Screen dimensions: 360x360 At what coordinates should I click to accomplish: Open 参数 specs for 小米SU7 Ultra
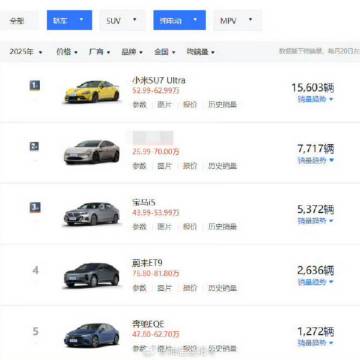[x=140, y=104]
